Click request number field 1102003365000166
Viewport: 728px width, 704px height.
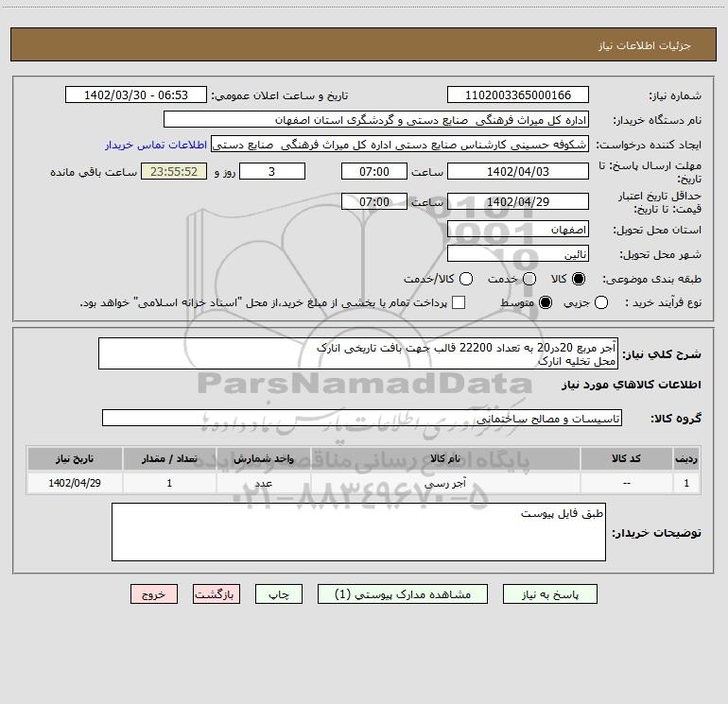click(518, 94)
